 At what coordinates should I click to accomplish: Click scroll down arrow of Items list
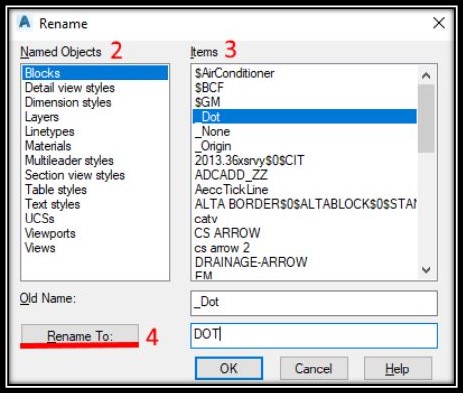[426, 269]
